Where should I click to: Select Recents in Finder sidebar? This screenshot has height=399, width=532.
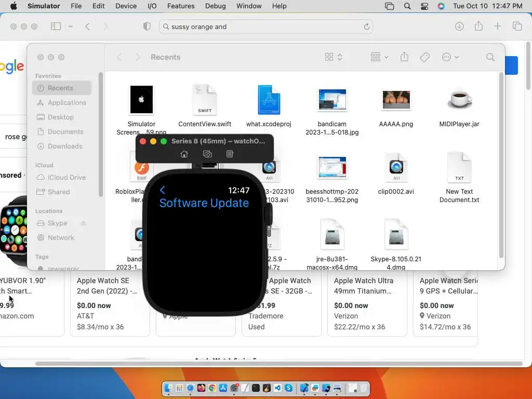pyautogui.click(x=62, y=88)
